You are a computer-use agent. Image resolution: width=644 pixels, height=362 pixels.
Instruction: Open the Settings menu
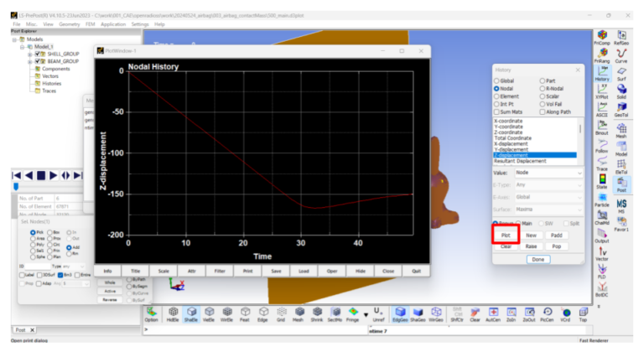tap(139, 24)
